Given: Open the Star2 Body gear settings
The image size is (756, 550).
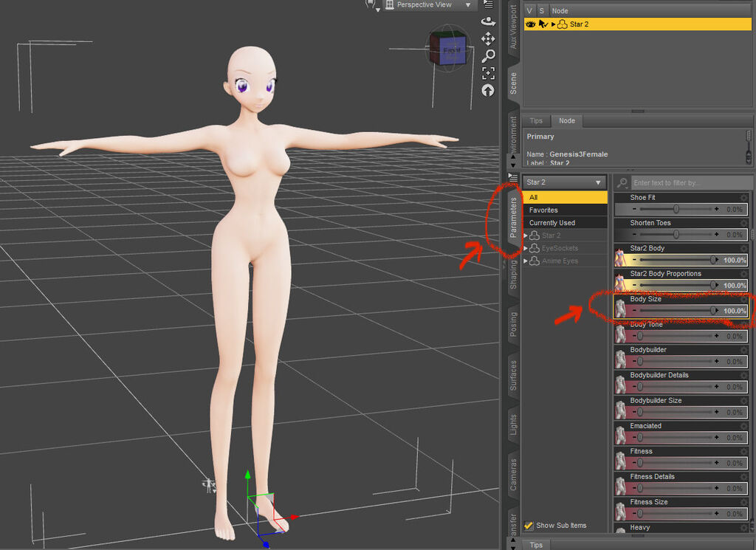Looking at the screenshot, I should click(743, 248).
